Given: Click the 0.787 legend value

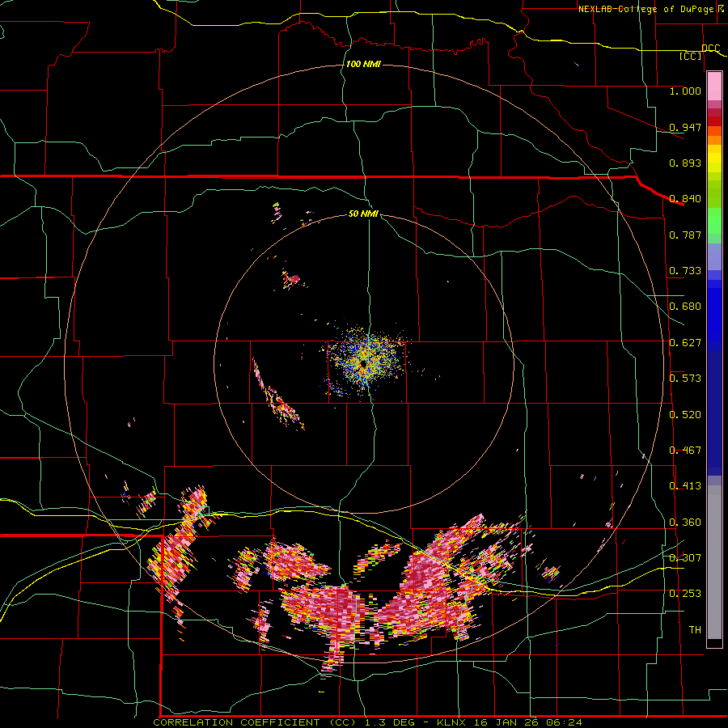Looking at the screenshot, I should pos(685,235).
